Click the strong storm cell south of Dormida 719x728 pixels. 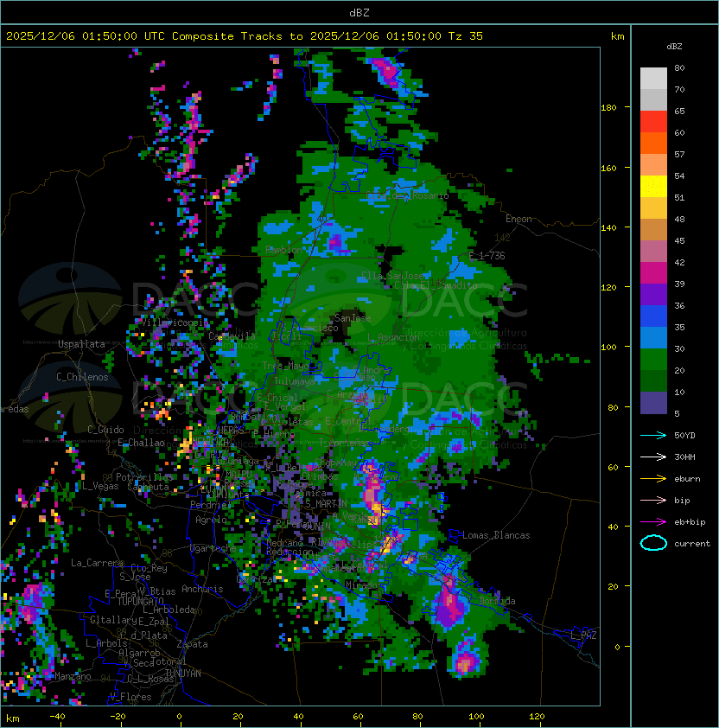(466, 661)
